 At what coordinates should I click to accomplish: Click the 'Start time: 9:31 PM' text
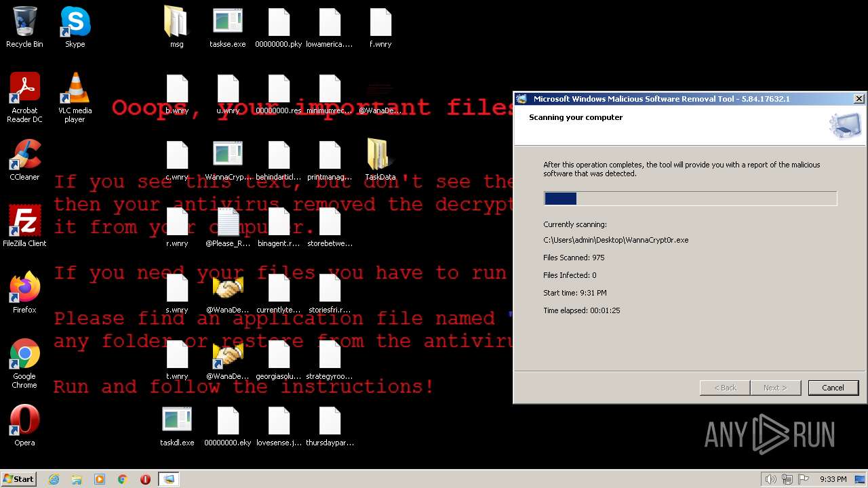click(575, 293)
